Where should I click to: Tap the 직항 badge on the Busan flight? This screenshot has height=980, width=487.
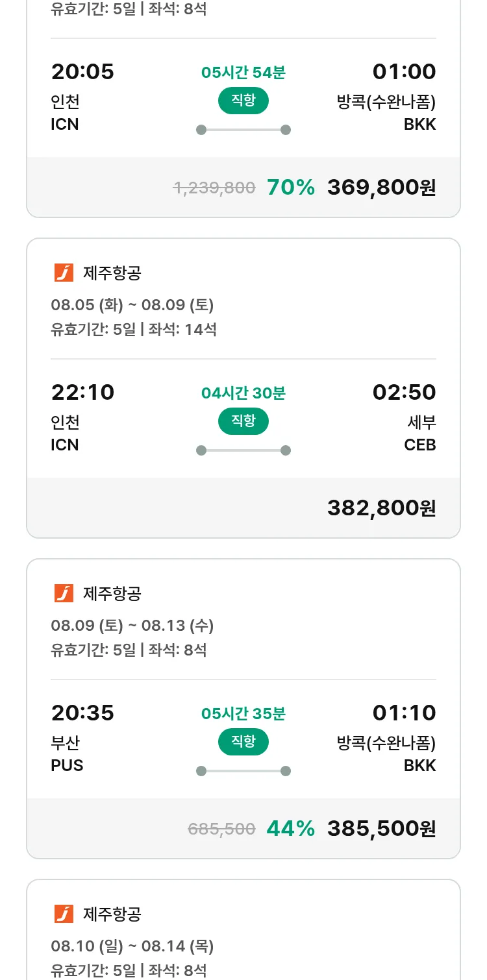(x=243, y=742)
